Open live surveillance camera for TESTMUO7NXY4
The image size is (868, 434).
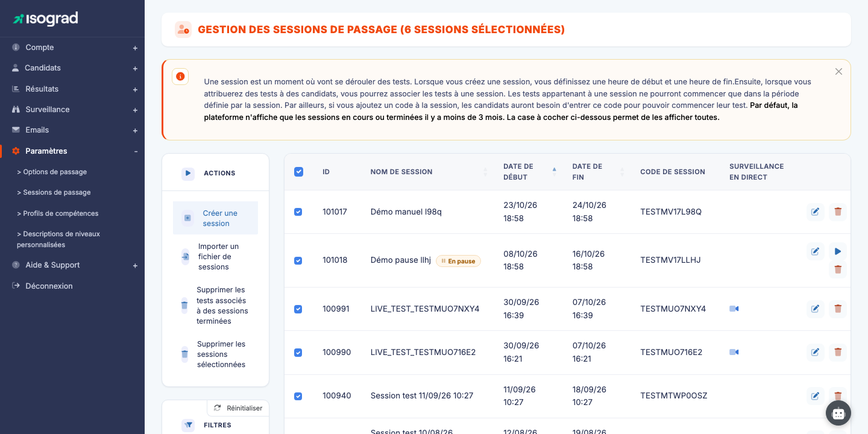click(734, 309)
